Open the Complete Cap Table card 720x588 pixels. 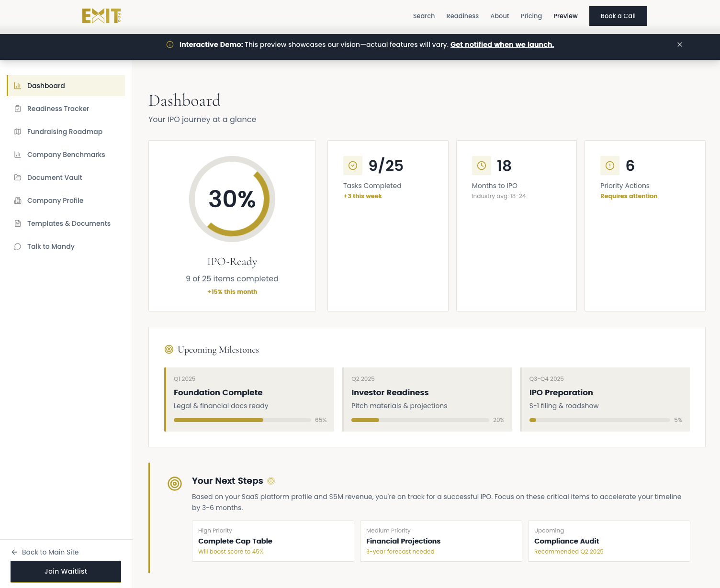click(x=273, y=541)
